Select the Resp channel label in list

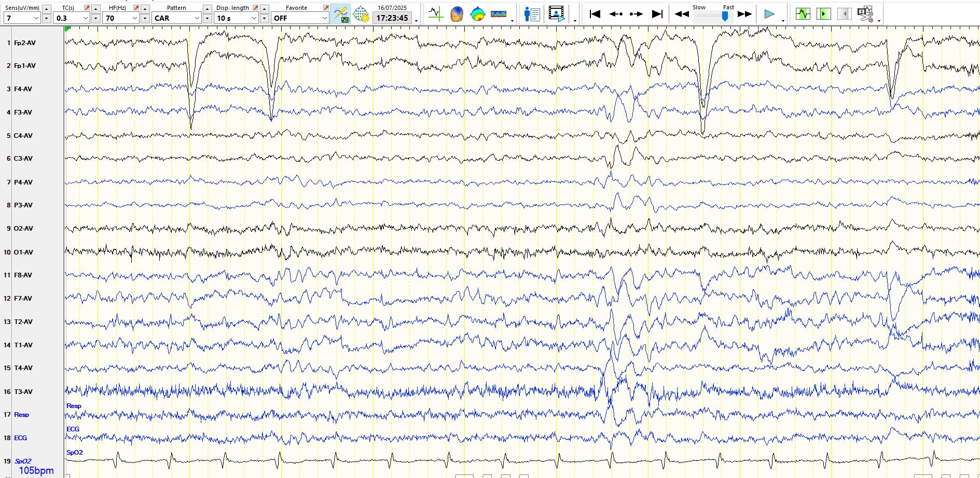[x=21, y=415]
